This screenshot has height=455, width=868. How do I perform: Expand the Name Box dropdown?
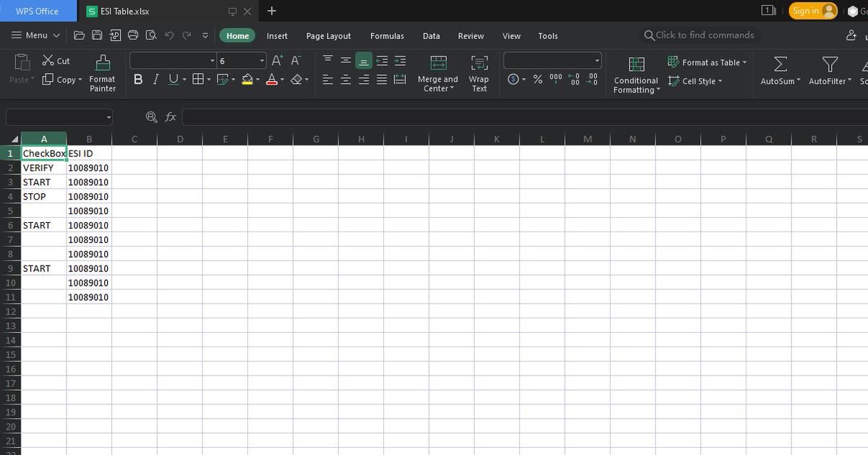[x=109, y=116]
